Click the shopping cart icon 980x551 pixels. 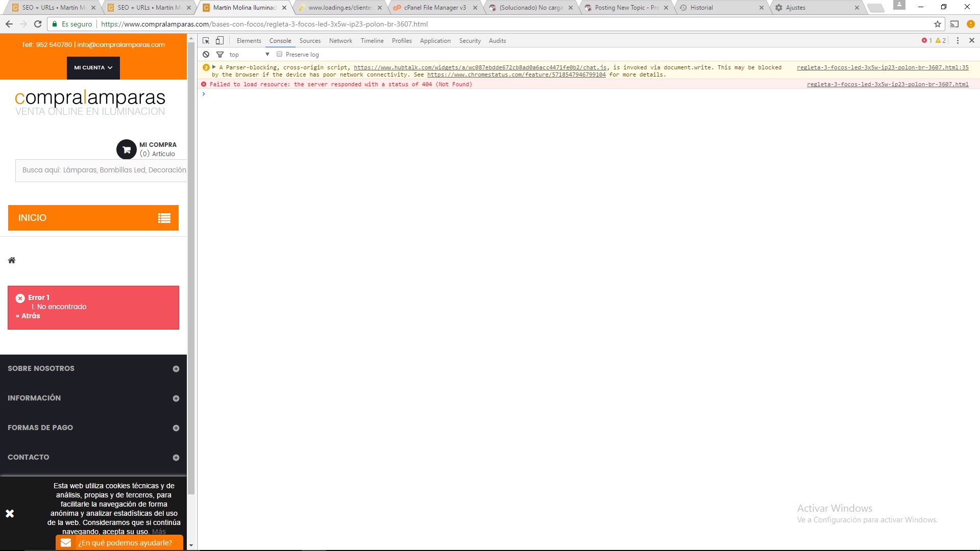click(x=126, y=149)
